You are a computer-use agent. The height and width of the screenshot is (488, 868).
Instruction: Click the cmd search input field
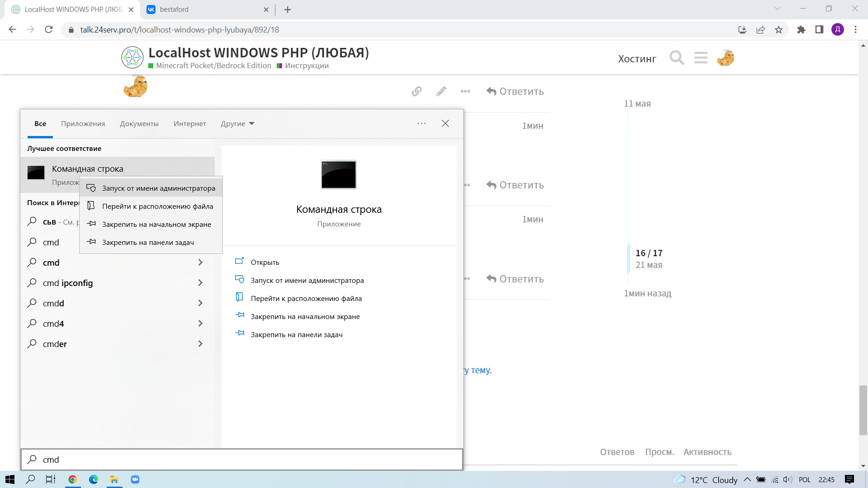[x=244, y=460]
